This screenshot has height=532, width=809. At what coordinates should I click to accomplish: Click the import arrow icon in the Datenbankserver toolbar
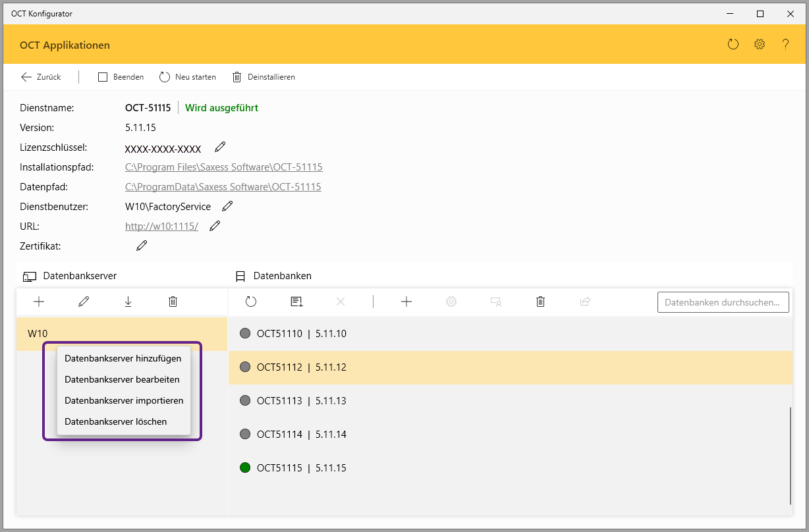click(x=128, y=302)
